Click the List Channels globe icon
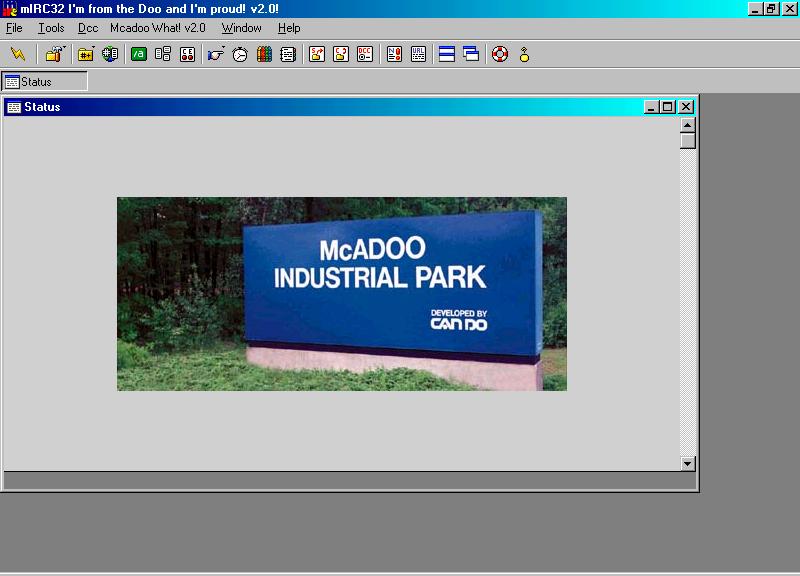Viewport: 800px width, 576px height. point(110,54)
